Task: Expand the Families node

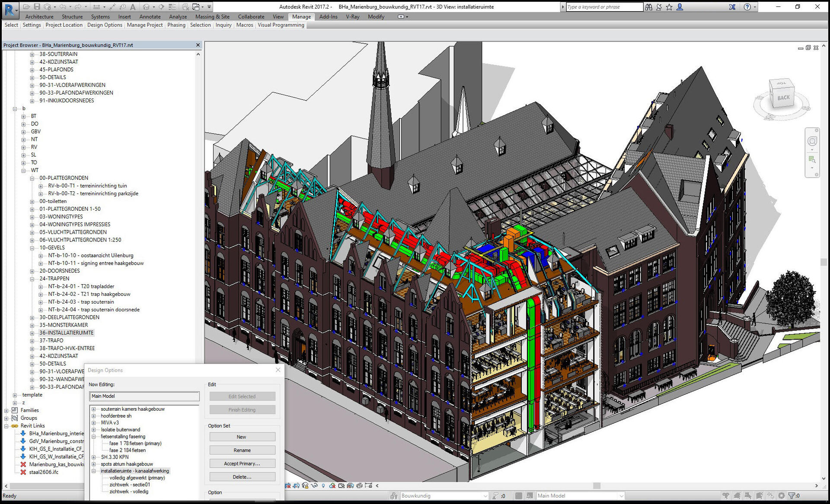Action: 6,411
